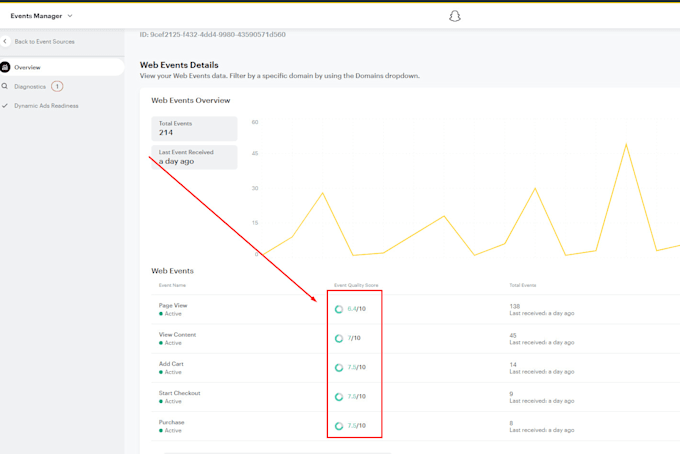The image size is (680, 454).
Task: Click the Last Event Received card
Action: point(194,157)
